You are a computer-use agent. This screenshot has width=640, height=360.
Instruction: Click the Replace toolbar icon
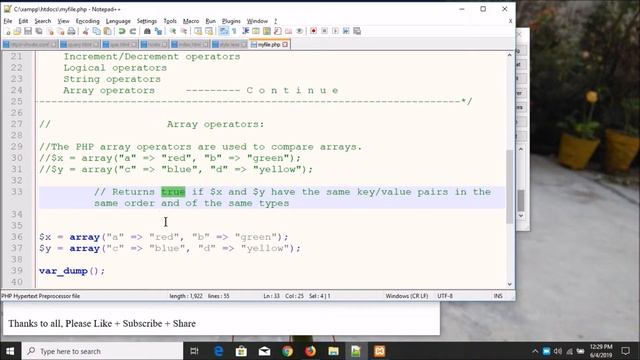pyautogui.click(x=158, y=31)
